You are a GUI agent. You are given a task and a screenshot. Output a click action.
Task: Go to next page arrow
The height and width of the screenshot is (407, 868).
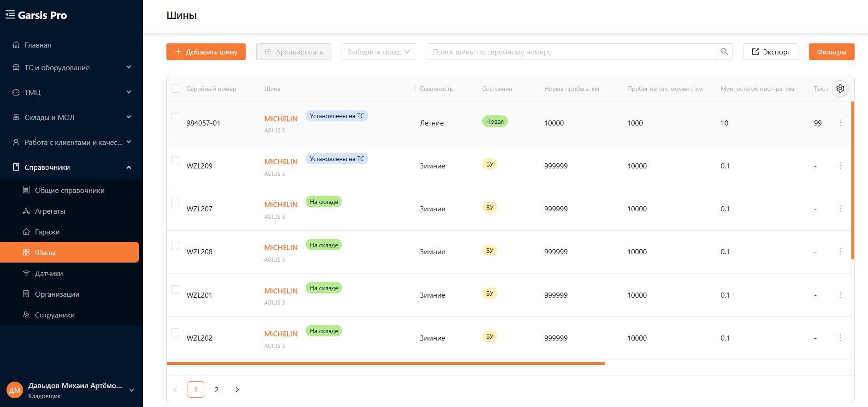(x=237, y=389)
